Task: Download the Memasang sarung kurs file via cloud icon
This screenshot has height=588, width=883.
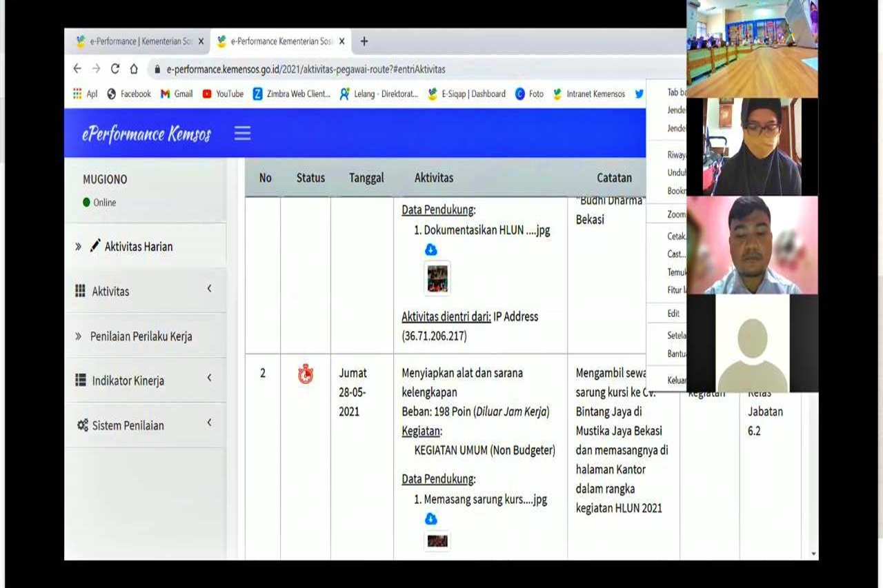Action: click(431, 519)
